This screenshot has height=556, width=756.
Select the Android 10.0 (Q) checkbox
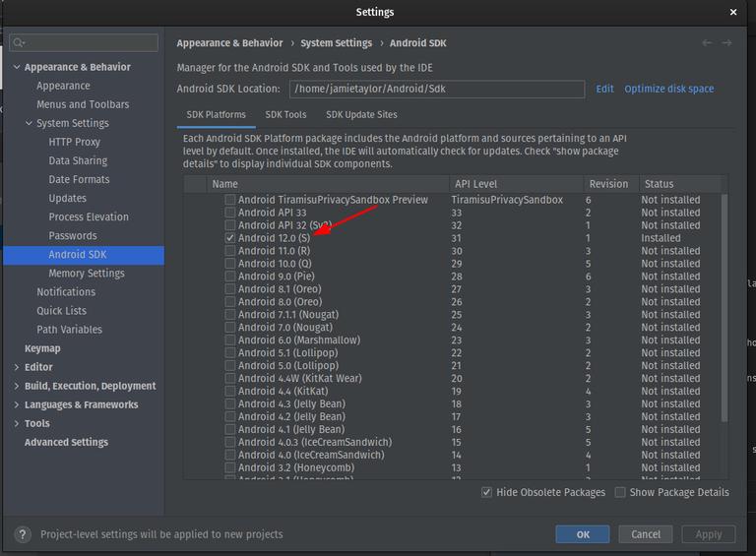(x=230, y=264)
